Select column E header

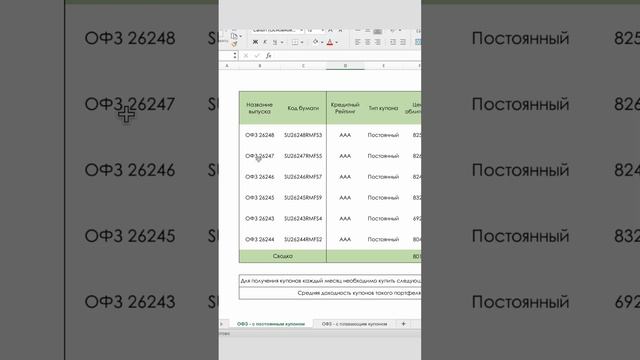383,66
